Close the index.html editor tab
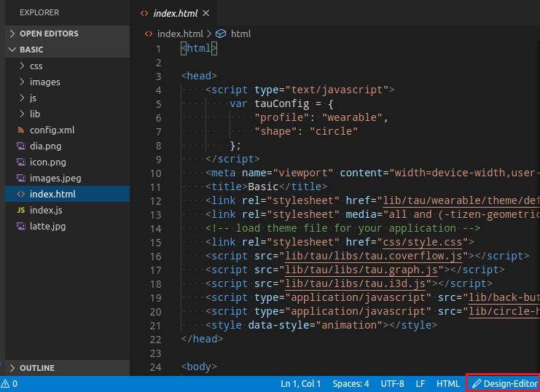Viewport: 540px width, 392px height. coord(207,13)
